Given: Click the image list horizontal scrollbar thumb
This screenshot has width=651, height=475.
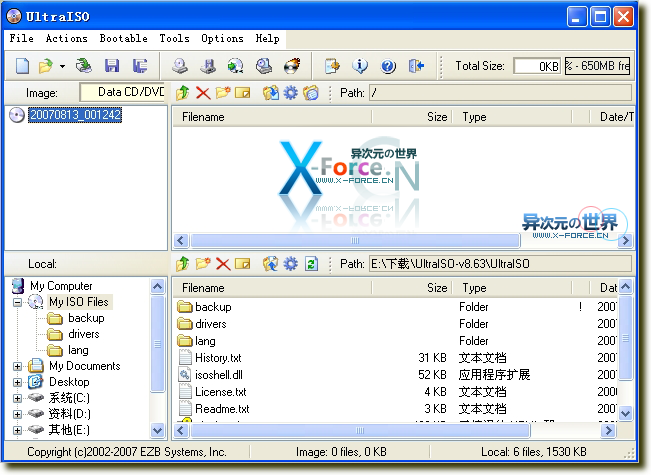Looking at the screenshot, I should click(x=355, y=240).
